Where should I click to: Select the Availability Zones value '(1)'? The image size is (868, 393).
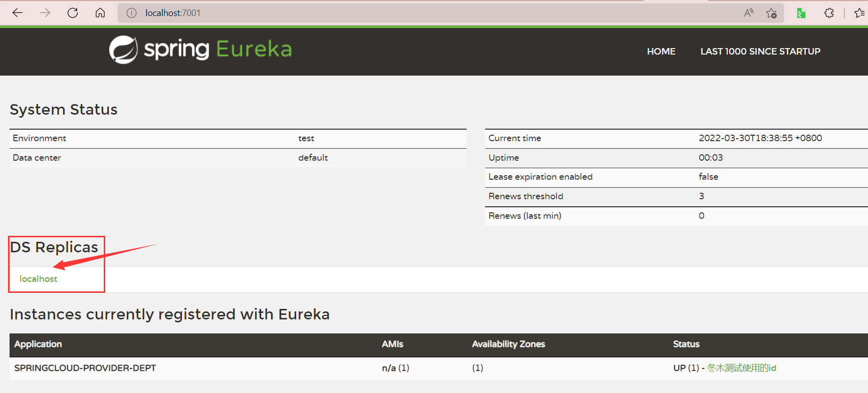[477, 368]
